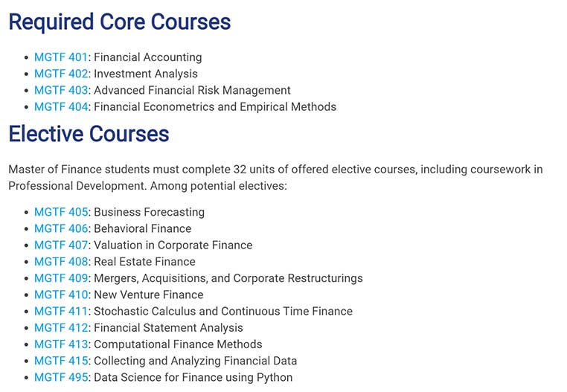This screenshot has height=392, width=567.
Task: Click the Required Core Courses heading
Action: (x=120, y=22)
